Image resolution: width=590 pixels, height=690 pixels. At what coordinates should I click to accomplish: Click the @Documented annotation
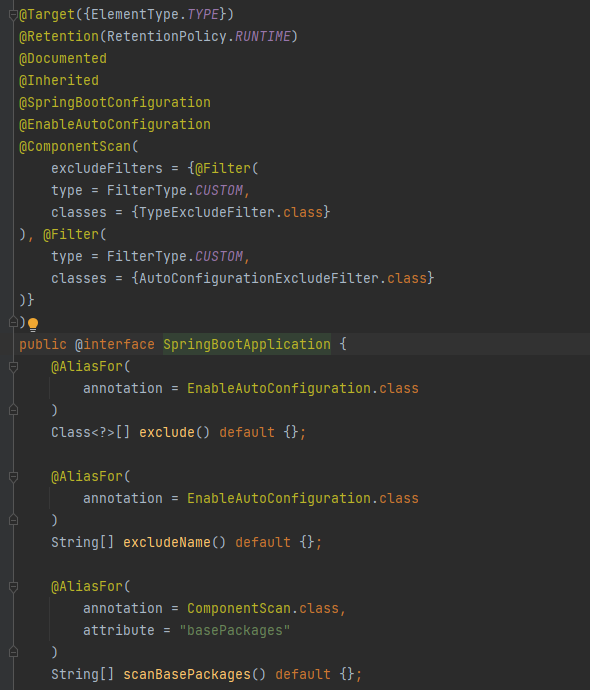click(x=63, y=59)
